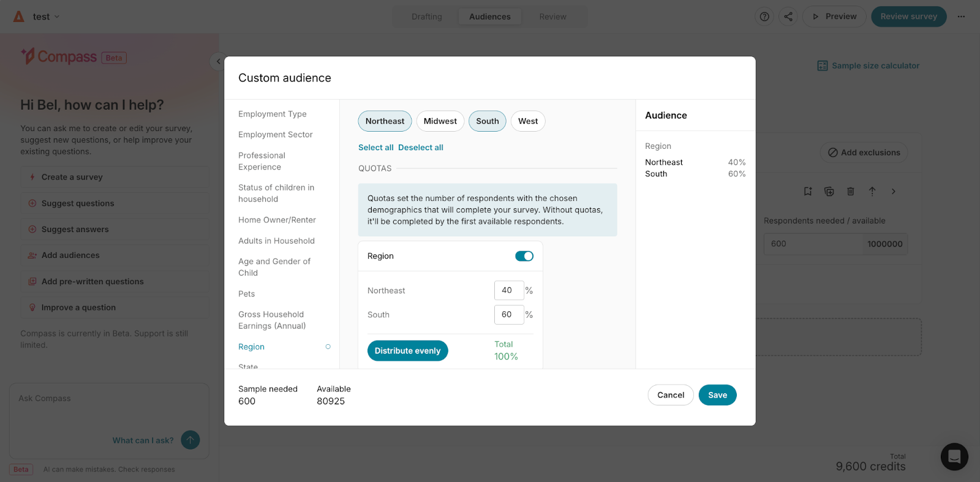Screen dimensions: 980x482
Task: Open the help question mark icon
Action: tap(764, 17)
